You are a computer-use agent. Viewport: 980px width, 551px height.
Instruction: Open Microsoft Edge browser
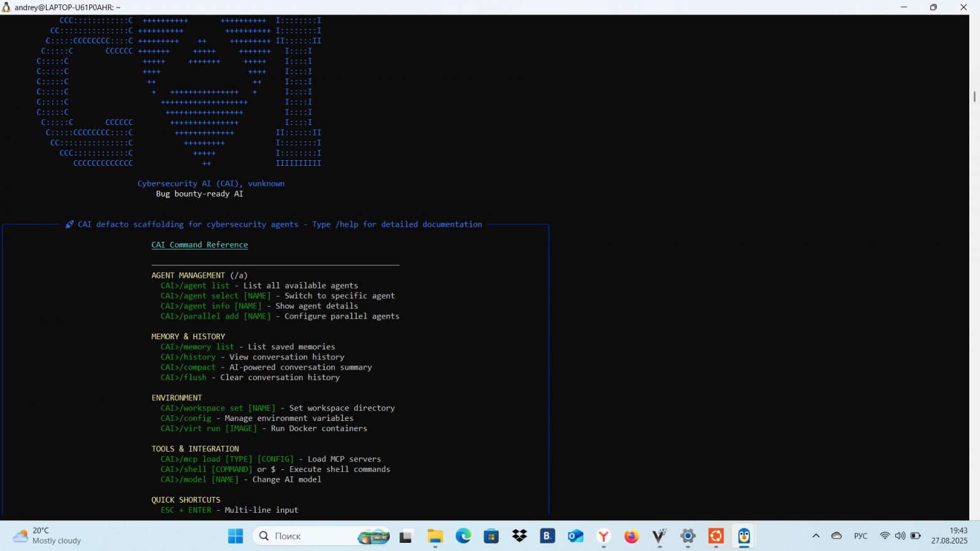coord(463,536)
